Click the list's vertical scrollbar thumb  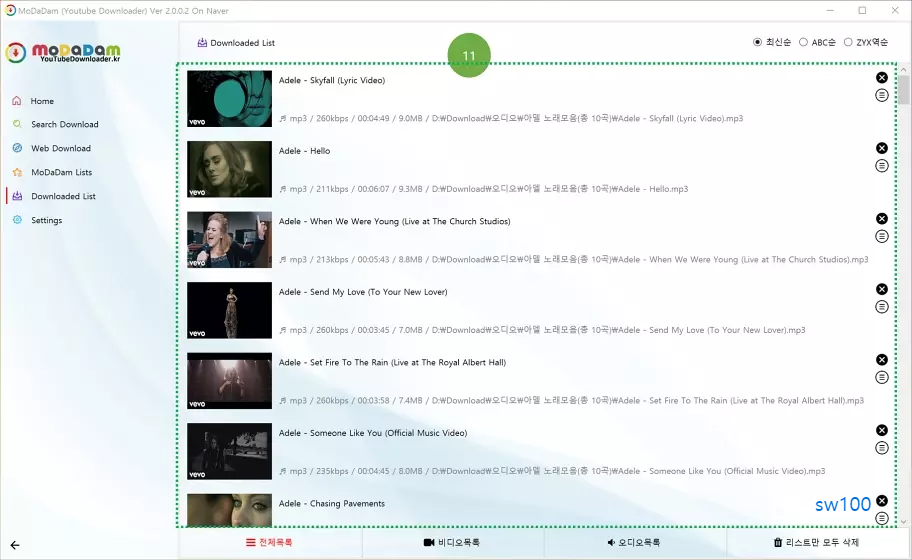903,90
